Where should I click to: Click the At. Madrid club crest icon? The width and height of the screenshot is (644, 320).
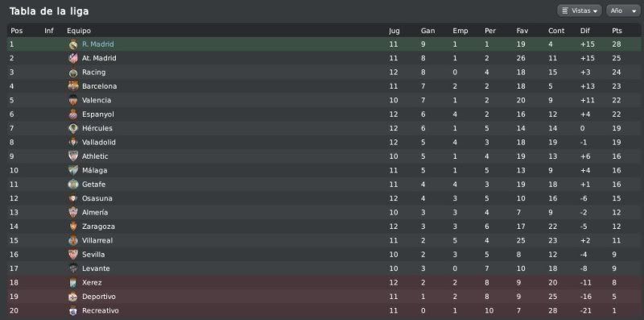point(73,58)
